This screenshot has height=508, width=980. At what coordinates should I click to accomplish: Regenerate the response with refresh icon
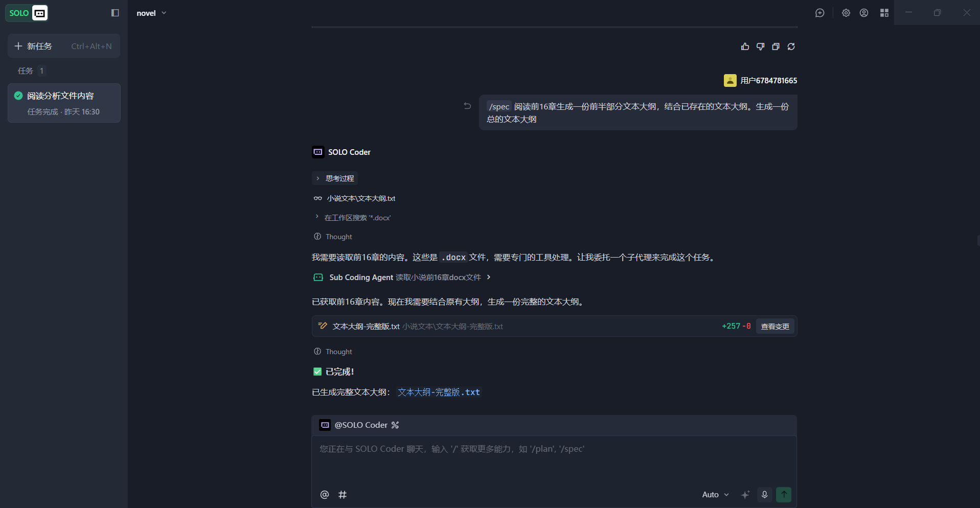click(x=791, y=47)
